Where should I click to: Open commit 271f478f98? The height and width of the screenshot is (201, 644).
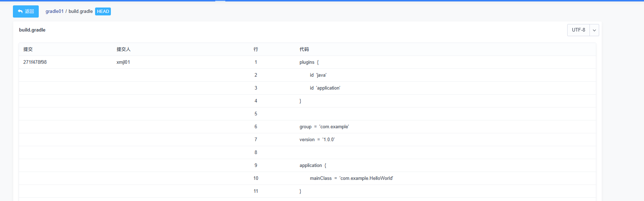[35, 62]
